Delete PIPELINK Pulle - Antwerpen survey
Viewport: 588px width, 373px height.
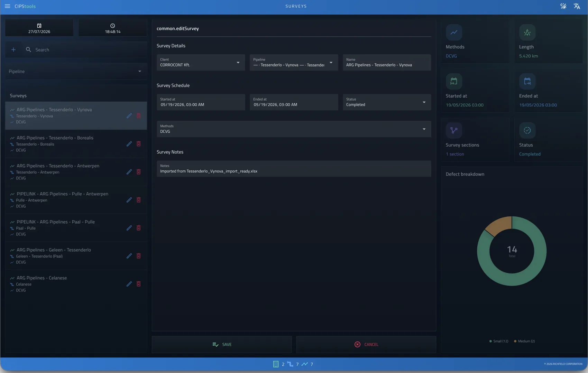coord(139,200)
